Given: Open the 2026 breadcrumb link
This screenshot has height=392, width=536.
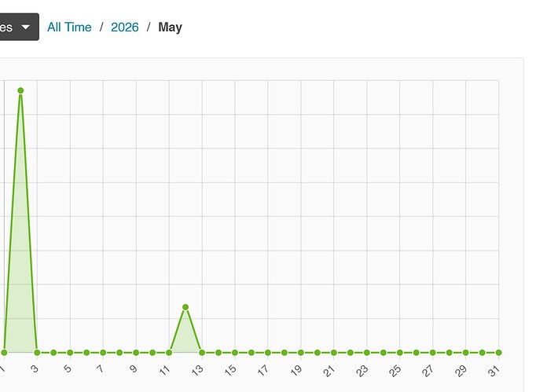Looking at the screenshot, I should coord(125,27).
